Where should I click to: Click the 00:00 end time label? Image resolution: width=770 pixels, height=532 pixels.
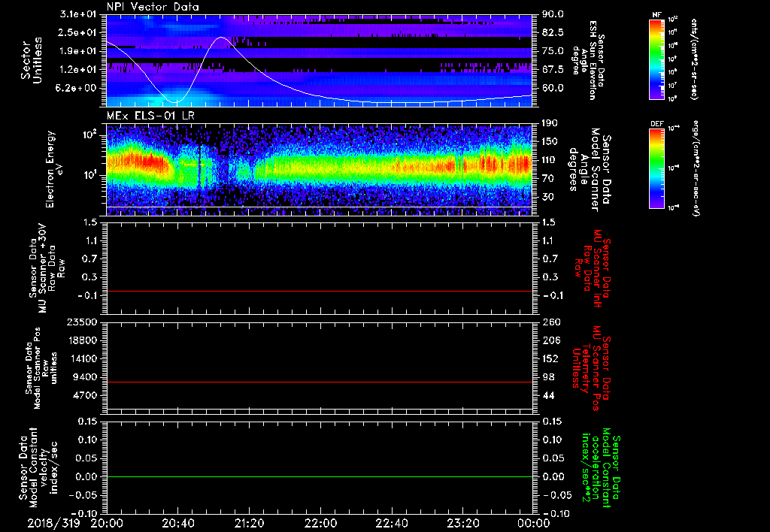tap(533, 522)
